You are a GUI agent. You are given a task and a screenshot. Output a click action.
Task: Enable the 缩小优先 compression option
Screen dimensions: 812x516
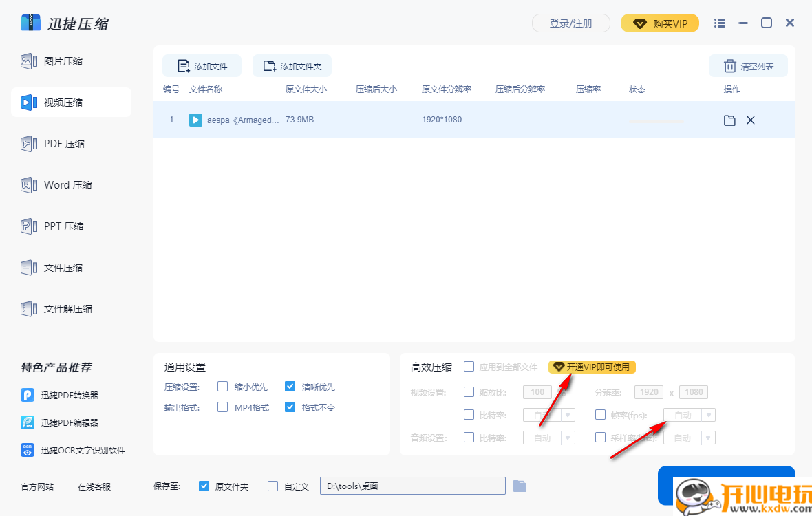click(x=222, y=387)
